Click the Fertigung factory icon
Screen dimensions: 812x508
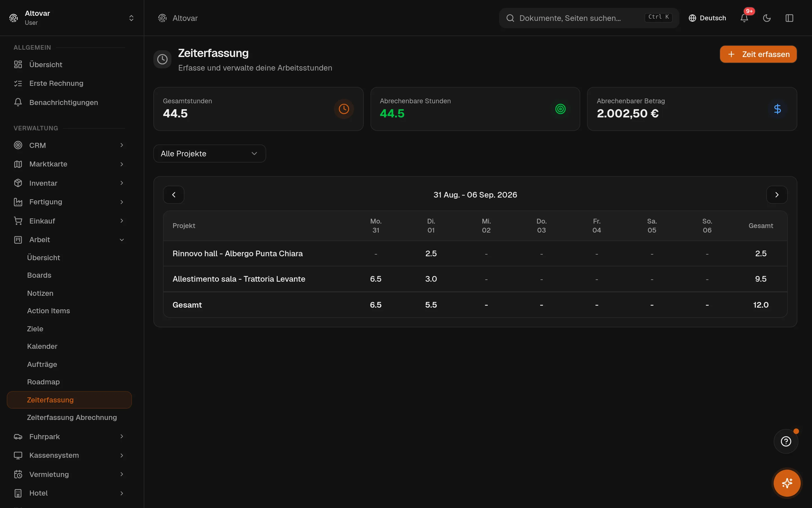pyautogui.click(x=18, y=202)
